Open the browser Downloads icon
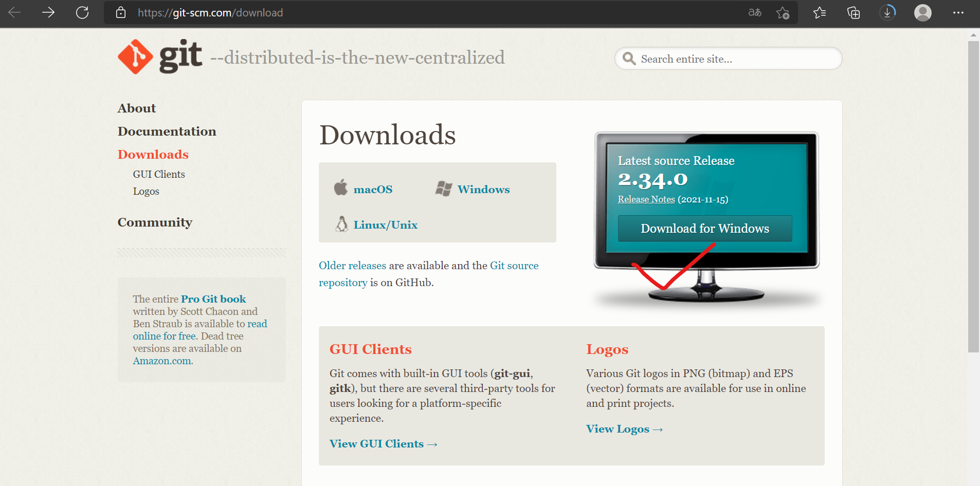This screenshot has height=486, width=980. coord(887,12)
